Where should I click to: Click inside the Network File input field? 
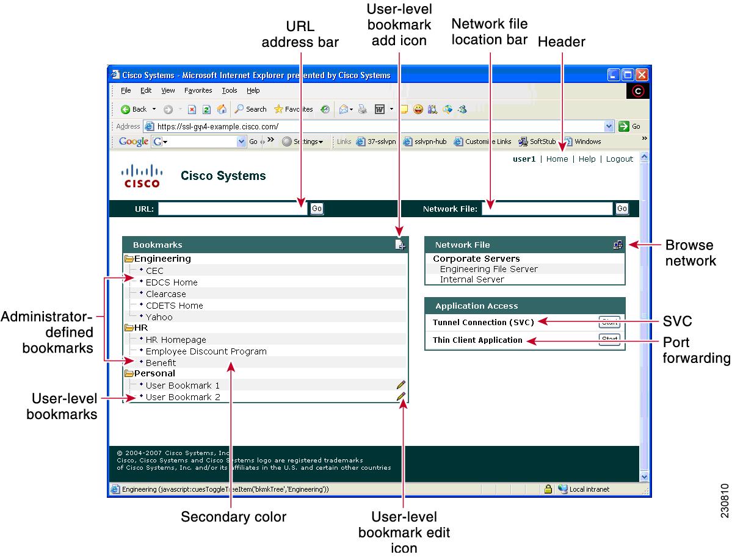click(x=546, y=209)
